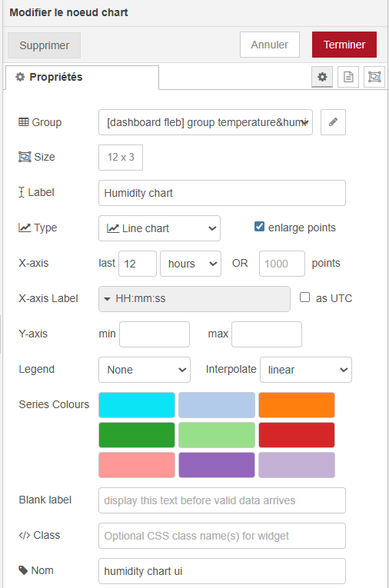389x588 pixels.
Task: Click the Annuler button
Action: pyautogui.click(x=270, y=45)
